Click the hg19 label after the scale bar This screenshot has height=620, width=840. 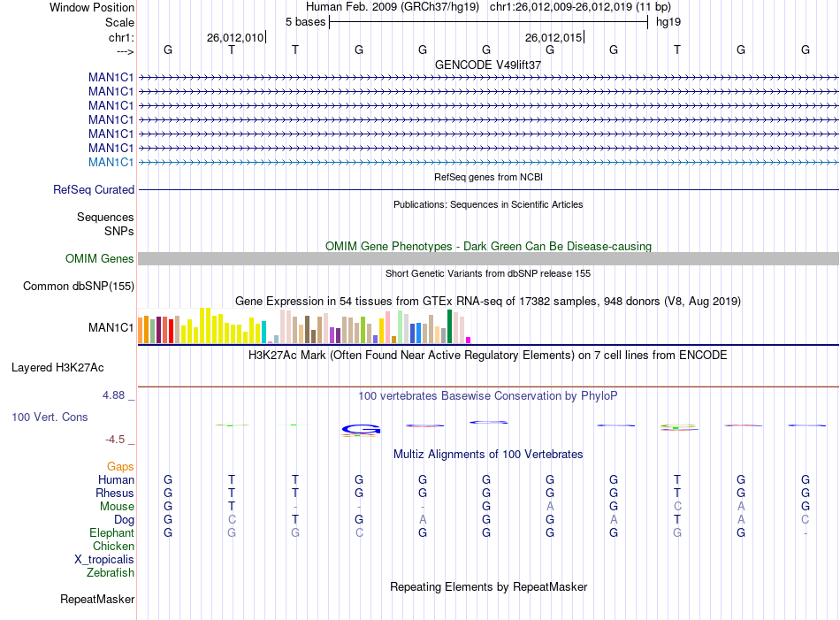[x=668, y=22]
